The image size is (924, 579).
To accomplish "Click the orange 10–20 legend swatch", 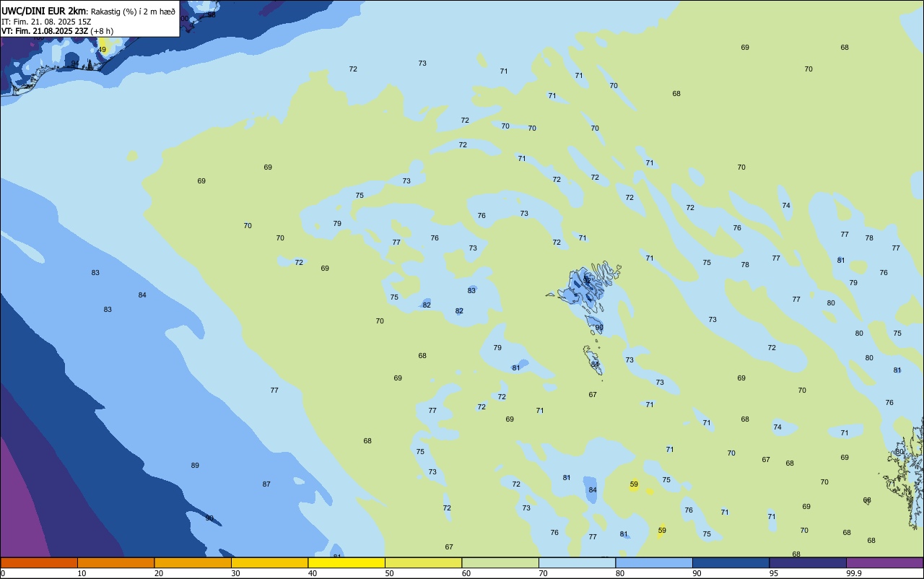I will (x=115, y=562).
